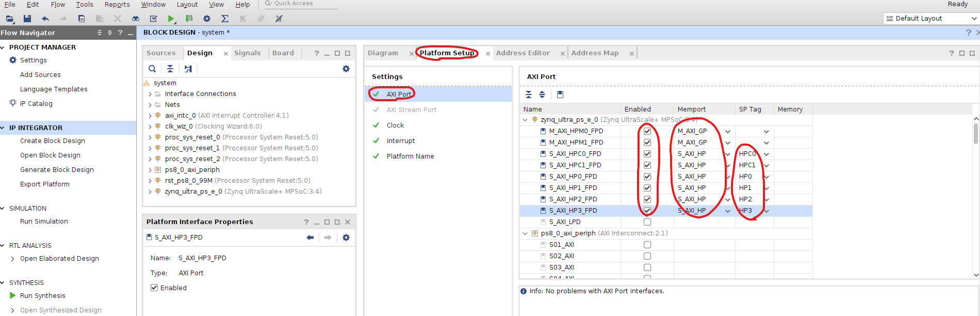Click the green Run flow arrow
The width and height of the screenshot is (980, 316).
(x=171, y=19)
